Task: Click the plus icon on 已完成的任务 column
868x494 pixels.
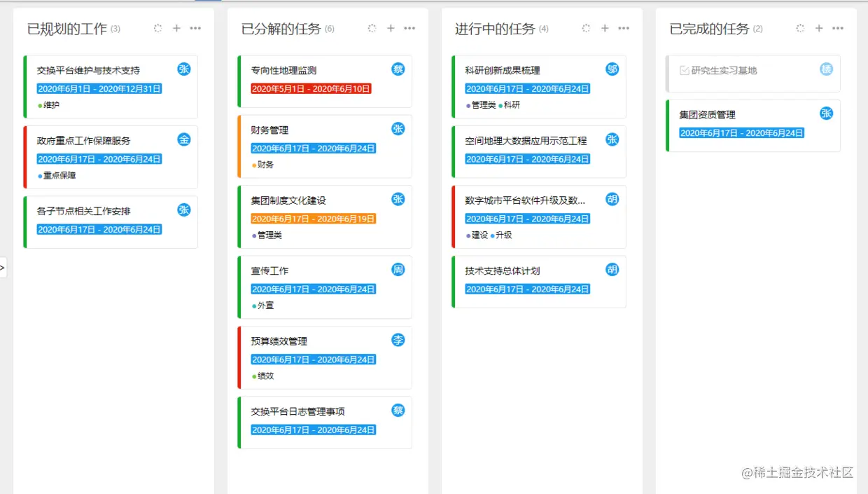Action: pos(819,28)
